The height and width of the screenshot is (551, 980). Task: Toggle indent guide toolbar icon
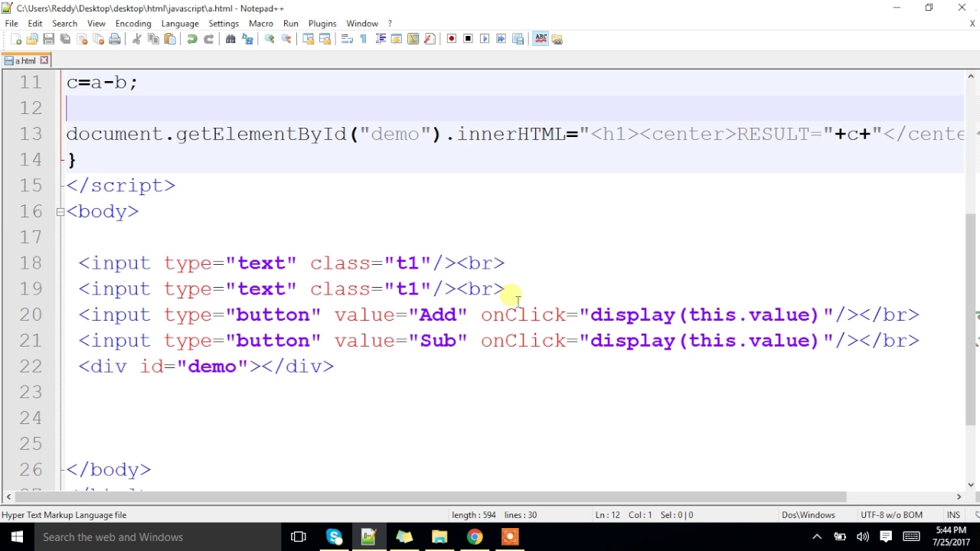[x=380, y=39]
